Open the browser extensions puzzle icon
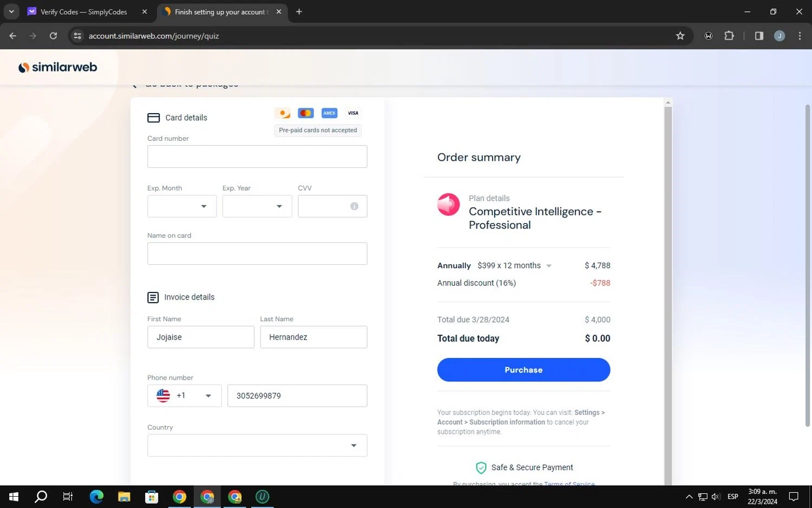Viewport: 812px width, 508px height. [729, 36]
